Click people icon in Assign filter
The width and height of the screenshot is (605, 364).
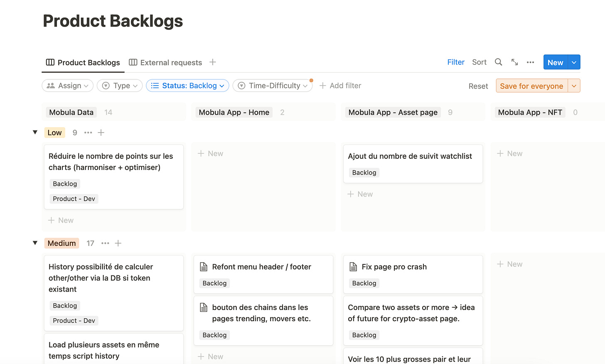click(x=51, y=86)
